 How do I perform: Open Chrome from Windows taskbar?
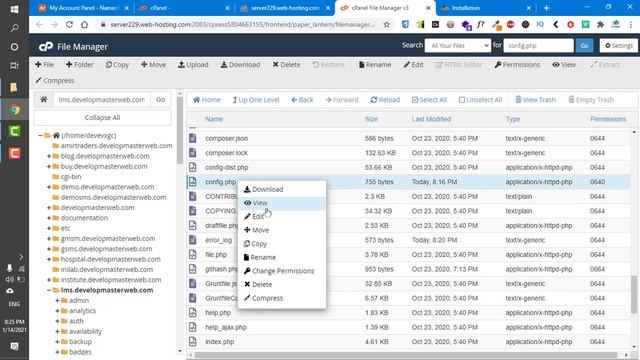15,110
